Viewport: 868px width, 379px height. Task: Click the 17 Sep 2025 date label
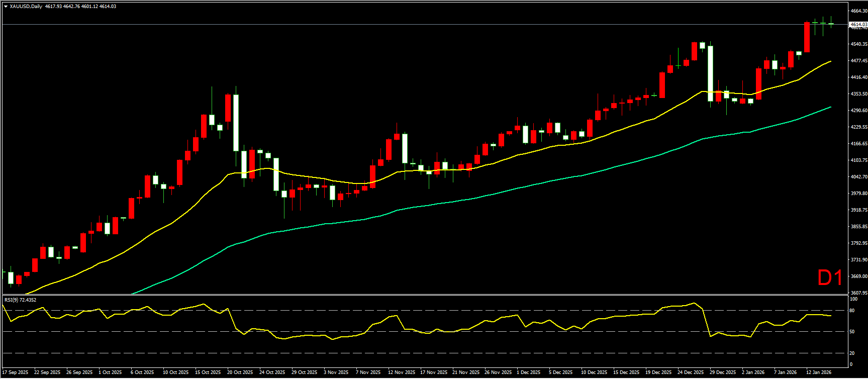coord(15,372)
